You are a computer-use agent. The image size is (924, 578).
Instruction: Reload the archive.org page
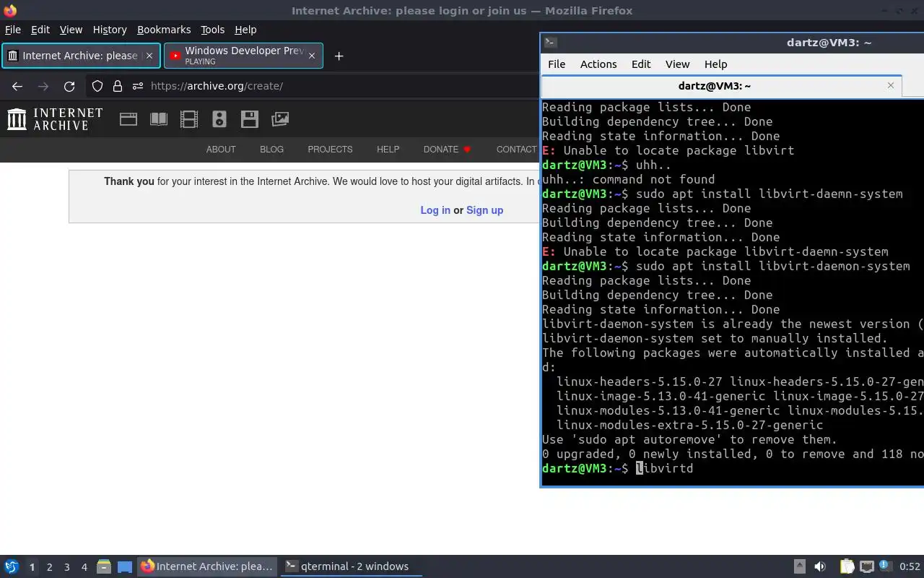pyautogui.click(x=69, y=86)
